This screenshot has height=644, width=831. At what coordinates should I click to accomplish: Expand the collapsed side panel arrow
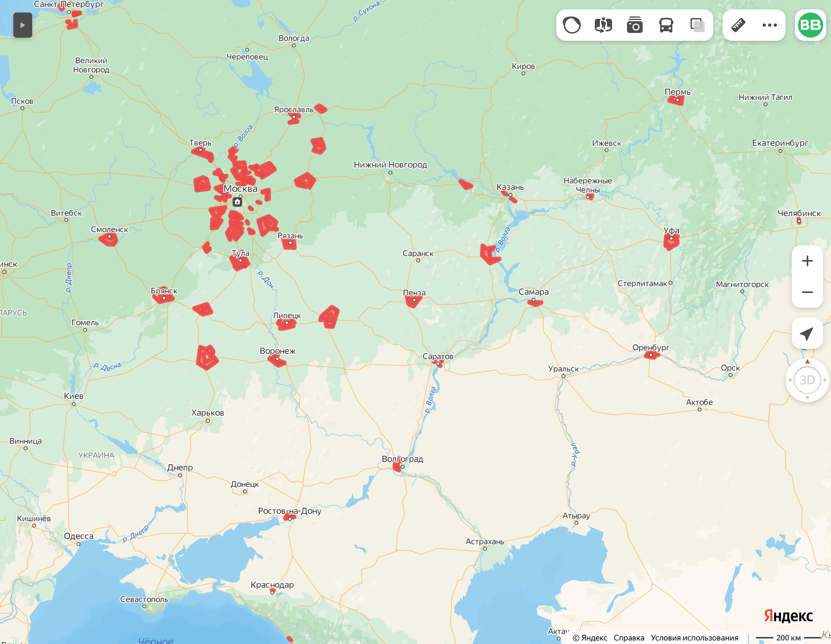pyautogui.click(x=22, y=25)
